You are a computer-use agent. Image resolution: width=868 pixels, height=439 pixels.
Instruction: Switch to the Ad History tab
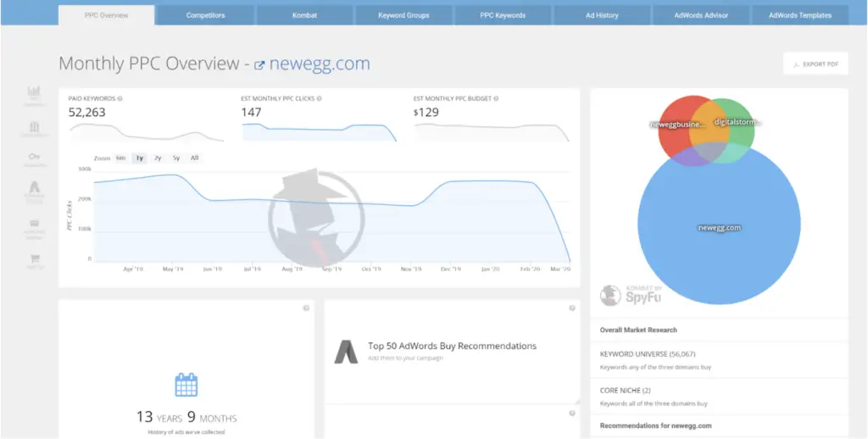pos(601,15)
